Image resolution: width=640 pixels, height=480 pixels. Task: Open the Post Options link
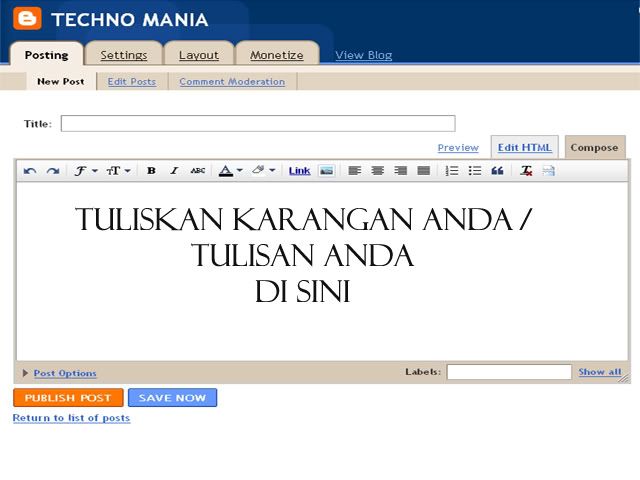pyautogui.click(x=65, y=373)
